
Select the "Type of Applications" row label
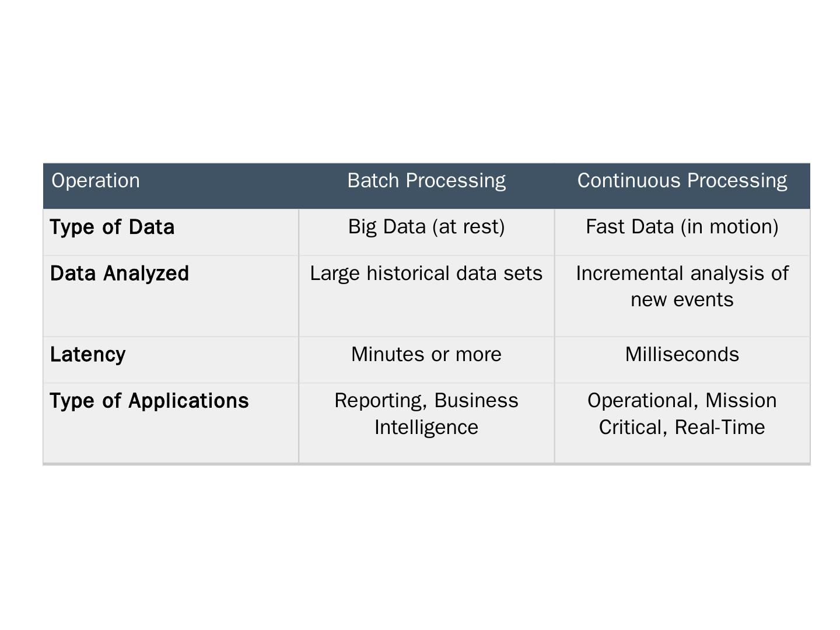pyautogui.click(x=149, y=401)
